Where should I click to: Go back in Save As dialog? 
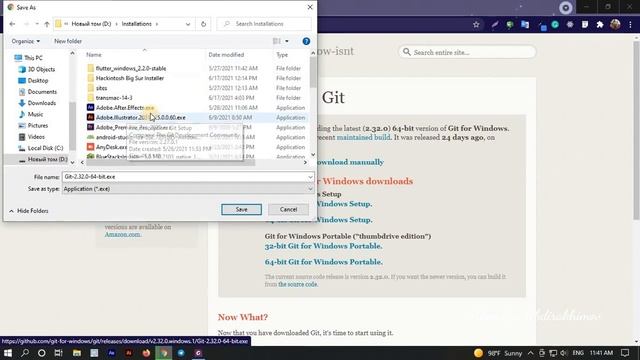click(x=12, y=24)
